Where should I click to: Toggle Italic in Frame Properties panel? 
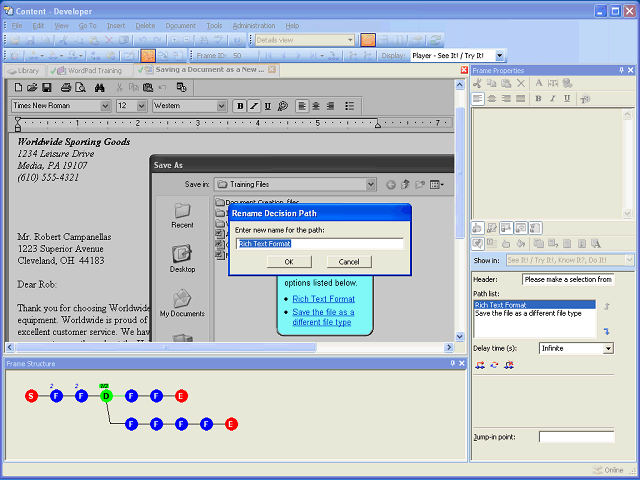point(553,98)
